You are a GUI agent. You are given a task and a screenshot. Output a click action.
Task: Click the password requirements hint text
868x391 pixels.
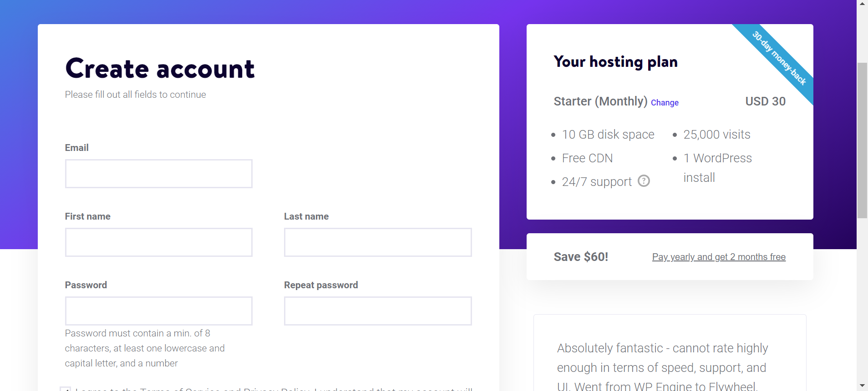(x=145, y=348)
